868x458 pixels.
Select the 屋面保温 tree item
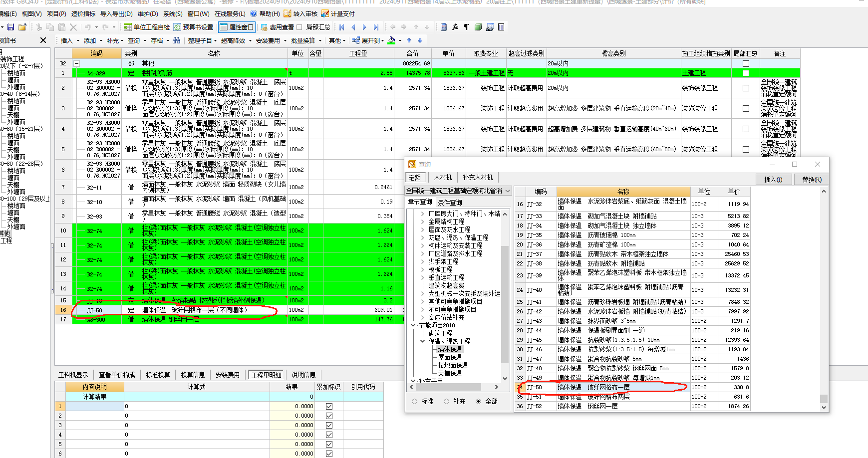[450, 357]
